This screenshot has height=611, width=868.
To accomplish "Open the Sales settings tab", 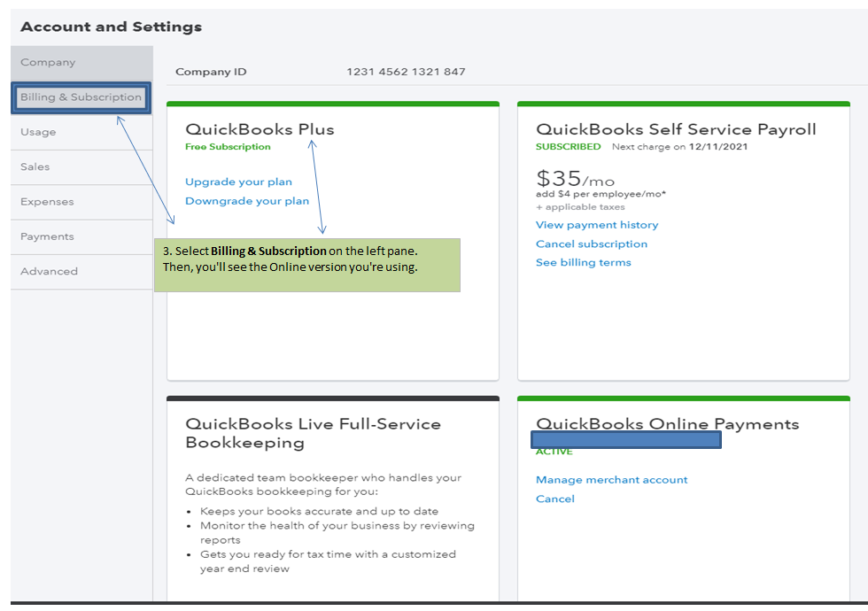I will tap(35, 166).
